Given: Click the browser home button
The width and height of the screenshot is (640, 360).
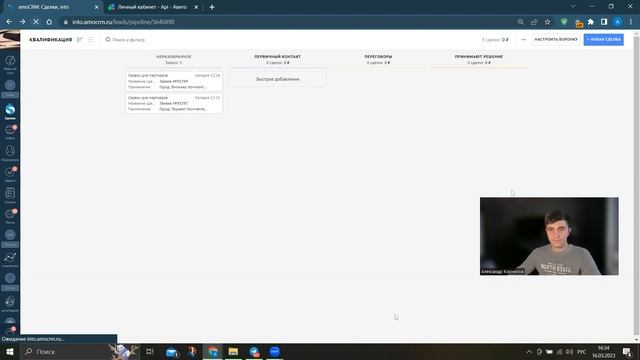Looking at the screenshot, I should click(49, 22).
